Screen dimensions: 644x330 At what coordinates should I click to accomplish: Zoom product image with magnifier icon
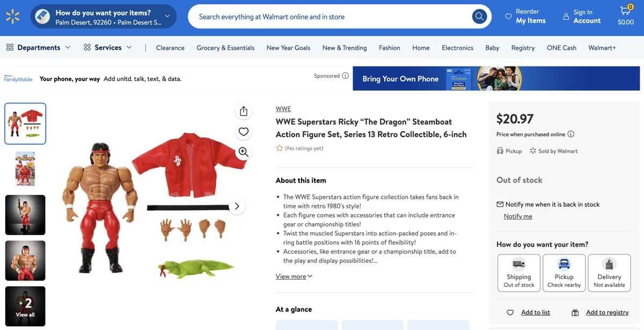[x=244, y=152]
